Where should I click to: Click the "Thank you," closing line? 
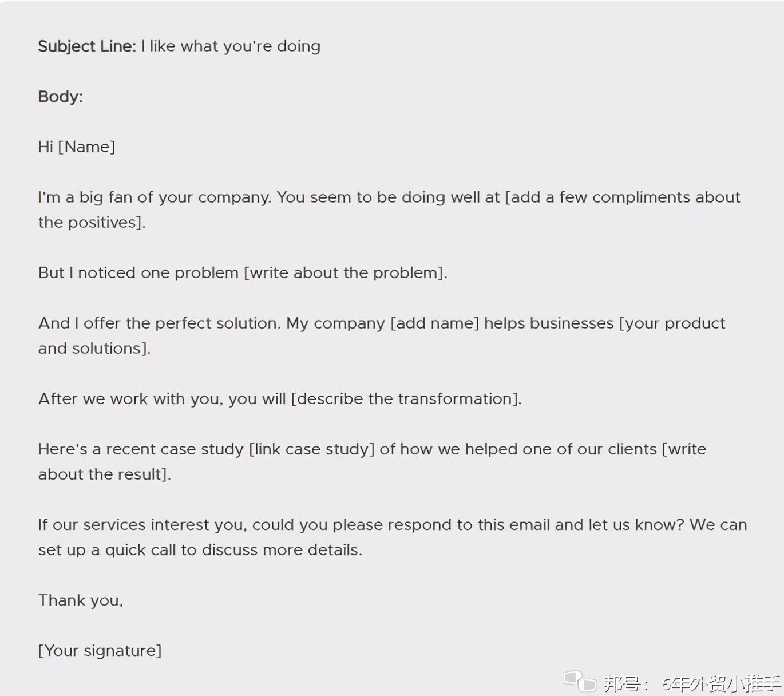(80, 600)
